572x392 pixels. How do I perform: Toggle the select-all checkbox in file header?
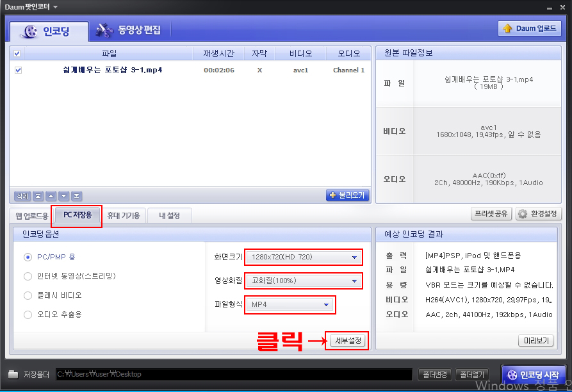17,54
